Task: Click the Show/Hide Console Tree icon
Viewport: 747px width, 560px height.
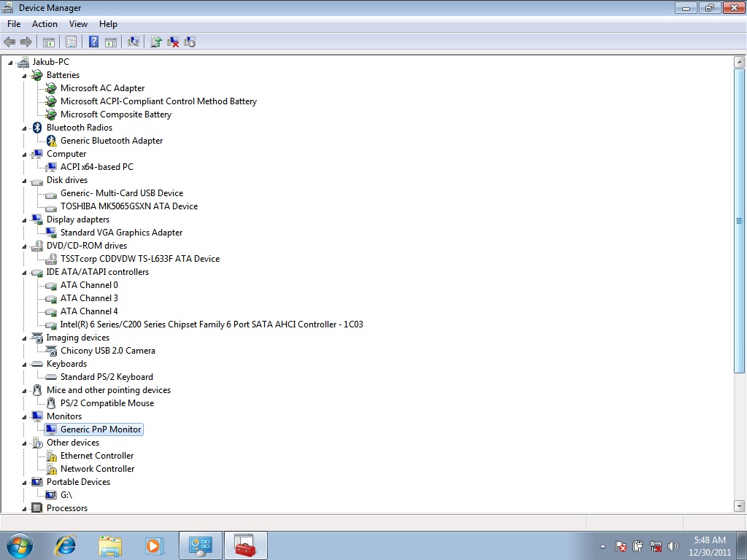Action: tap(49, 42)
